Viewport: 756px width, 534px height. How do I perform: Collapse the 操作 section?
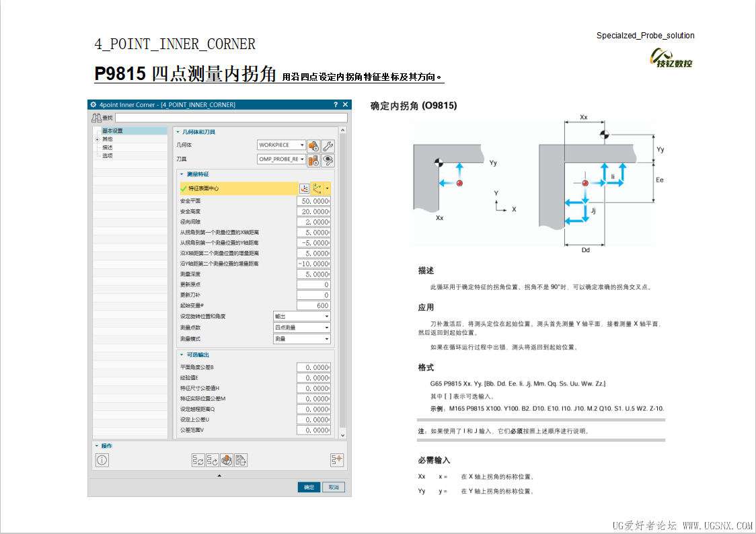[96, 447]
